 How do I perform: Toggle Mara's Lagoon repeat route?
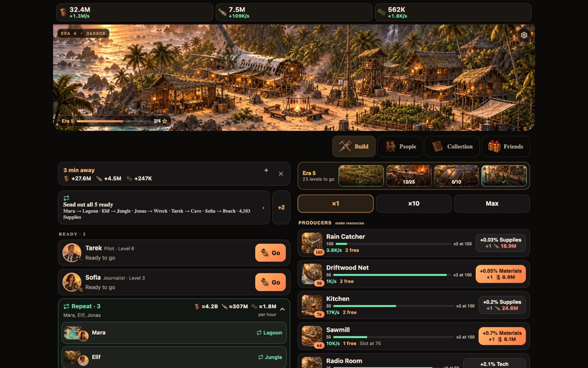point(269,333)
